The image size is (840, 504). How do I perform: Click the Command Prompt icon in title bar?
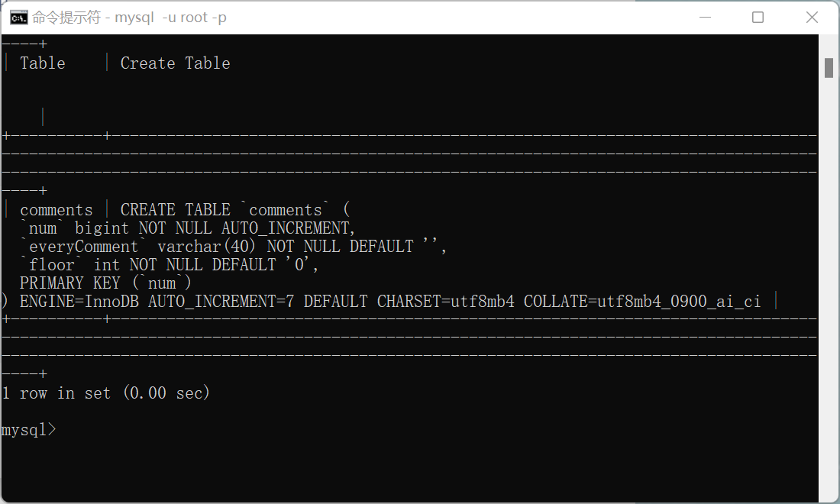(17, 16)
